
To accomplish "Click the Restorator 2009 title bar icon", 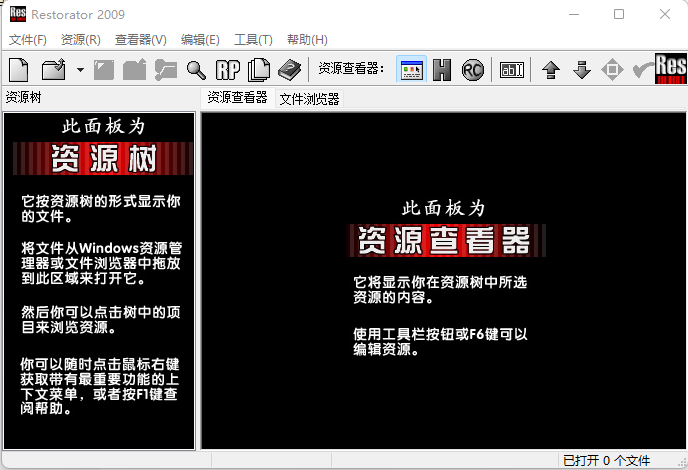I will coord(18,14).
